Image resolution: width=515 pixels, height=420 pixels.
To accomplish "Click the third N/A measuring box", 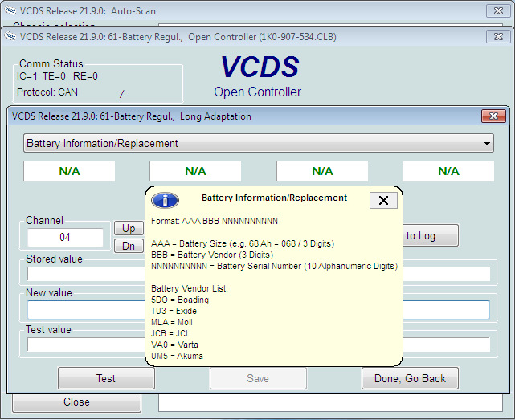I will (x=322, y=171).
